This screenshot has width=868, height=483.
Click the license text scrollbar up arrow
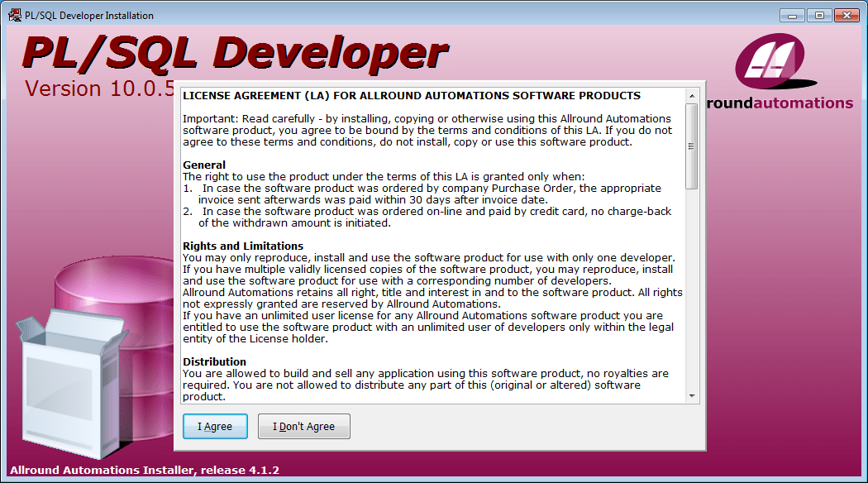[x=691, y=97]
